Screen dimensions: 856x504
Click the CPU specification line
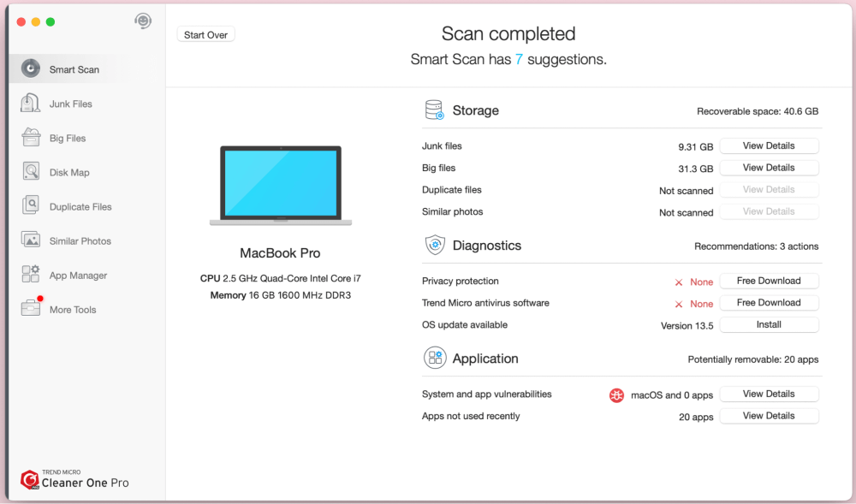pos(281,278)
